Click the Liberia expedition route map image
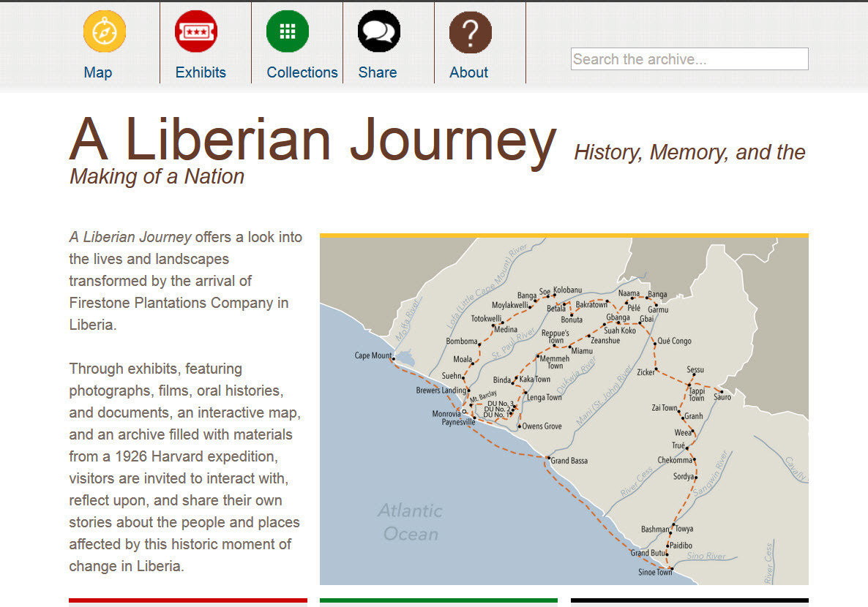 [564, 411]
